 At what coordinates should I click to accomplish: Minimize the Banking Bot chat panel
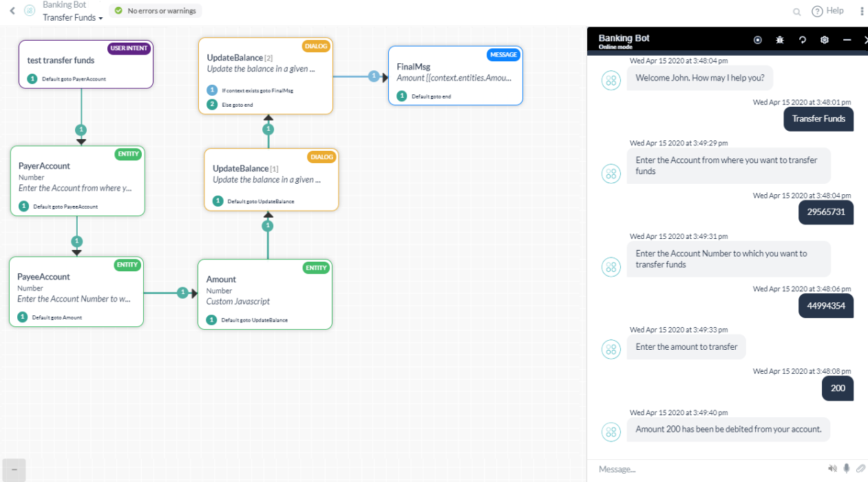[847, 40]
